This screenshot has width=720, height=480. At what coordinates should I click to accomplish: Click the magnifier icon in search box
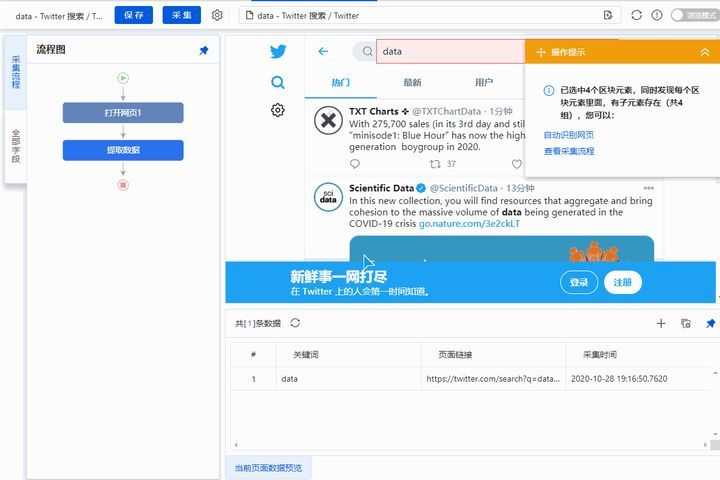[367, 51]
